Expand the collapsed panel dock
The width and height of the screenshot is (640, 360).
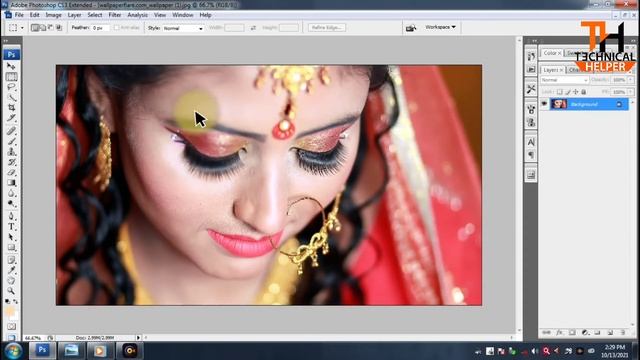tap(534, 41)
